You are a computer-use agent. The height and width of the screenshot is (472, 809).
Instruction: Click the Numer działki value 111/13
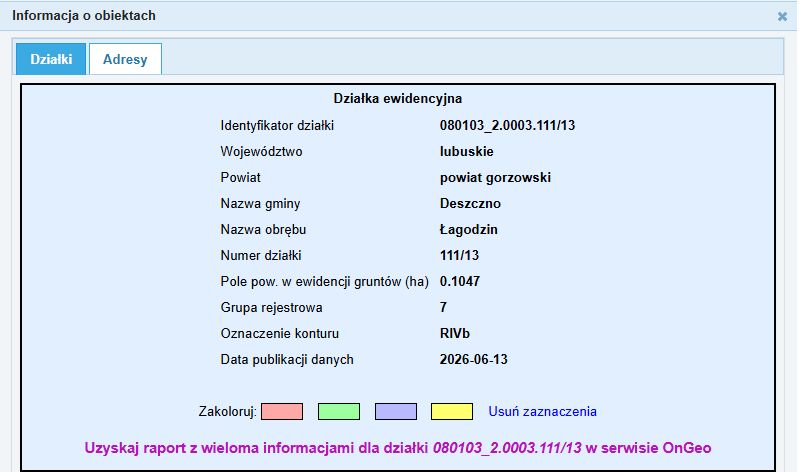(x=459, y=255)
